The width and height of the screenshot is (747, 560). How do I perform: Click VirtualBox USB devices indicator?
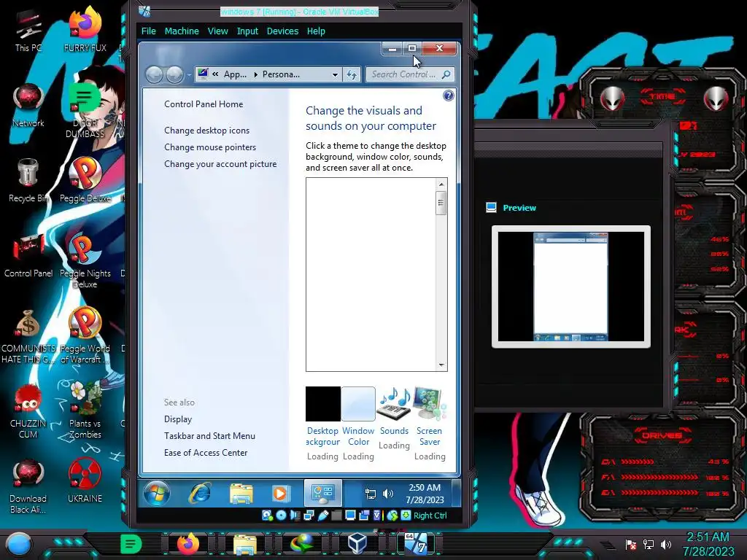pos(323,516)
